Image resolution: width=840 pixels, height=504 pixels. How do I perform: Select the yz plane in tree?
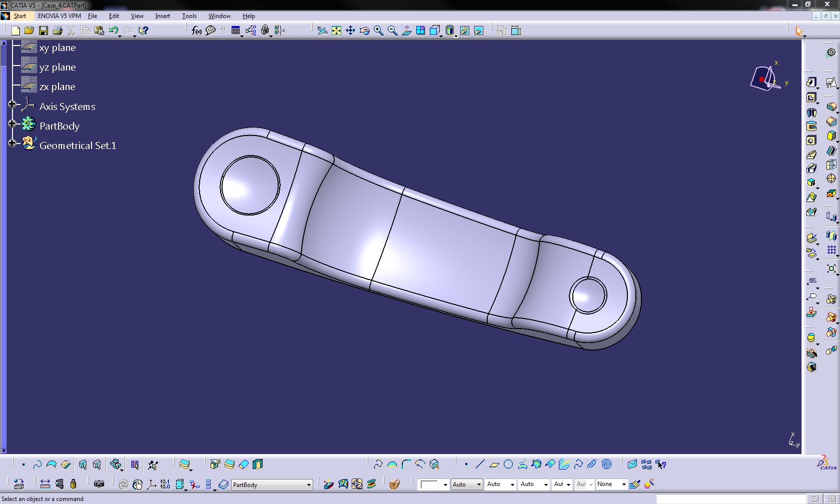coord(58,67)
